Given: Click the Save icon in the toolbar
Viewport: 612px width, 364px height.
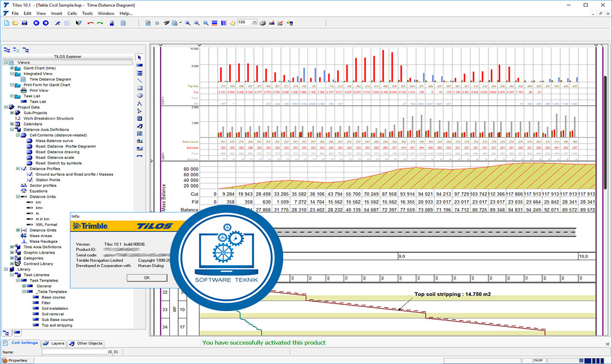Looking at the screenshot, I should tap(25, 23).
